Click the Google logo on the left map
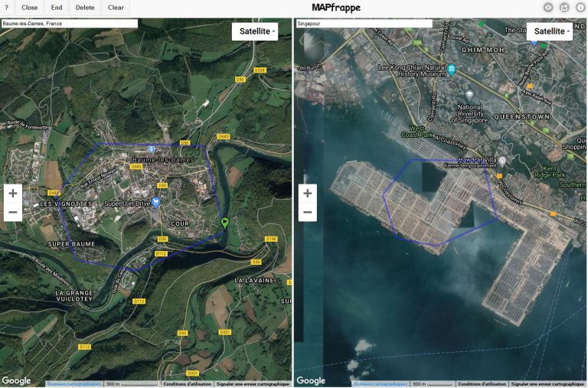Image resolution: width=588 pixels, height=388 pixels. point(16,380)
